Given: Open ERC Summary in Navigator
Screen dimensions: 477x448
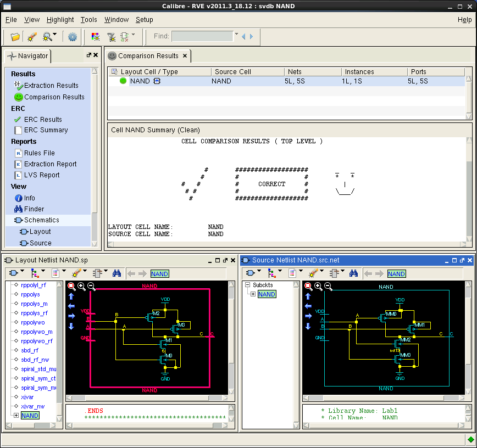Looking at the screenshot, I should [x=41, y=130].
